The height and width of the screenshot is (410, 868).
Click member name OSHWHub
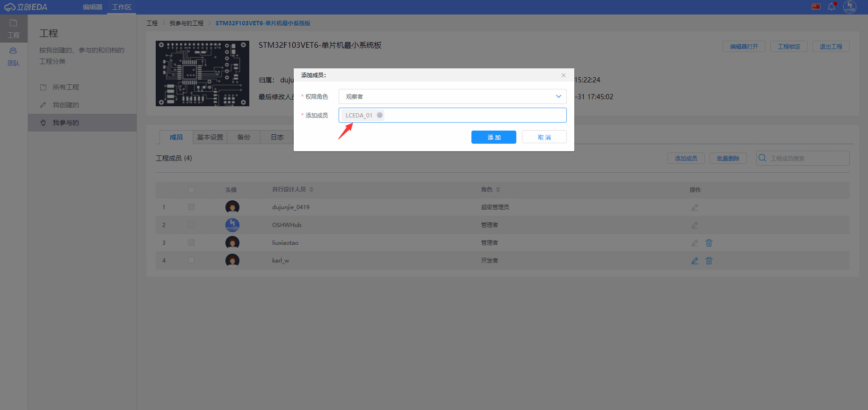tap(287, 225)
